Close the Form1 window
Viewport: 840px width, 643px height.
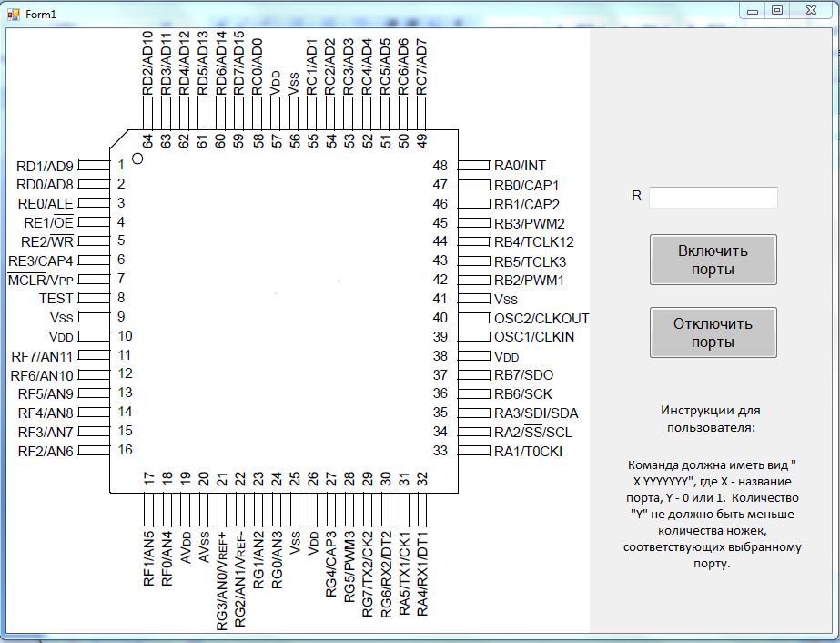[x=811, y=10]
